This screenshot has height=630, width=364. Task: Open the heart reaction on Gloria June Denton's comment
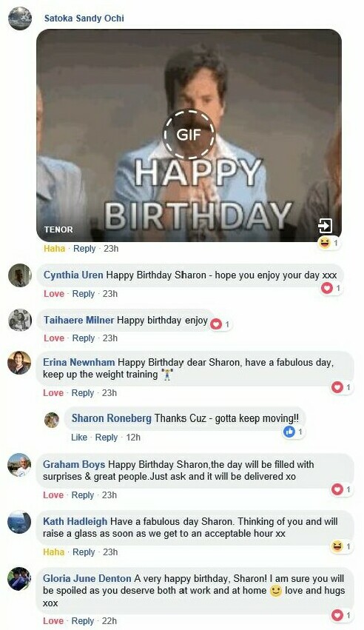pos(342,615)
